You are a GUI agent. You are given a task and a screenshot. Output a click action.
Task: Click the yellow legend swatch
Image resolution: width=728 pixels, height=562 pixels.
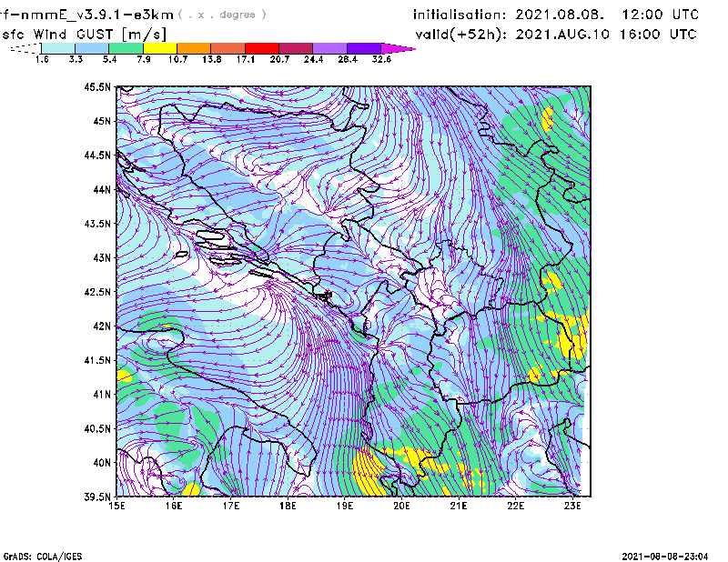[x=160, y=48]
